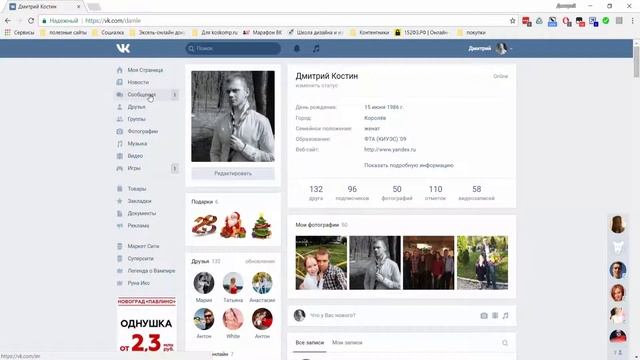This screenshot has width=640, height=360.
Task: Open the main profile avatar photo
Action: (233, 116)
